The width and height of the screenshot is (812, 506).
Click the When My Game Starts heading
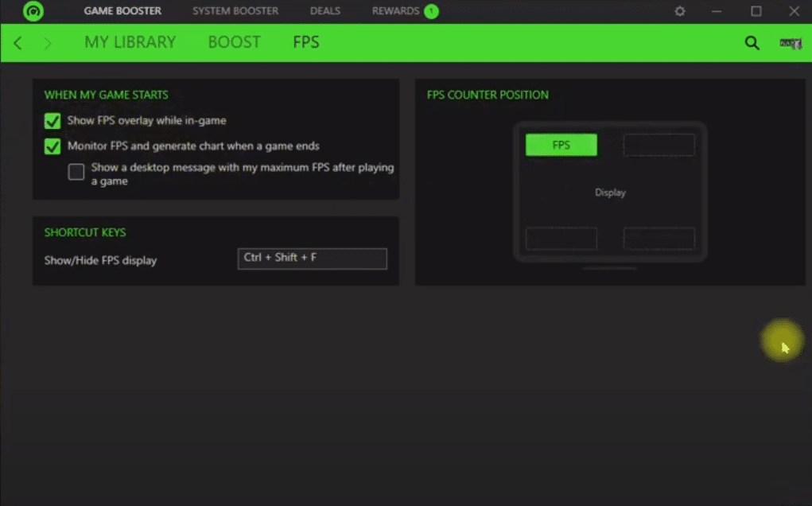[x=106, y=95]
